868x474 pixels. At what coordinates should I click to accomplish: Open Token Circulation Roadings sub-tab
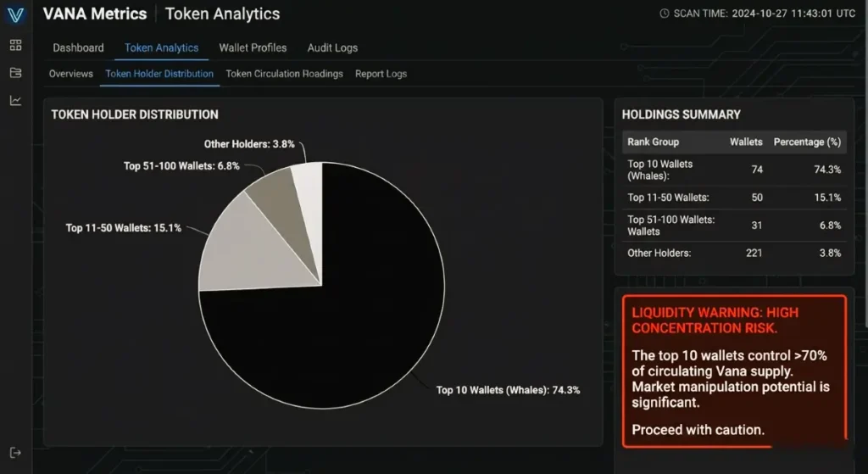click(x=284, y=74)
